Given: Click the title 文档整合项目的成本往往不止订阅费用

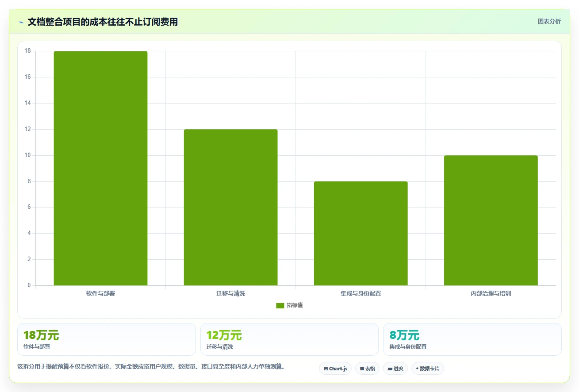Looking at the screenshot, I should pos(103,22).
